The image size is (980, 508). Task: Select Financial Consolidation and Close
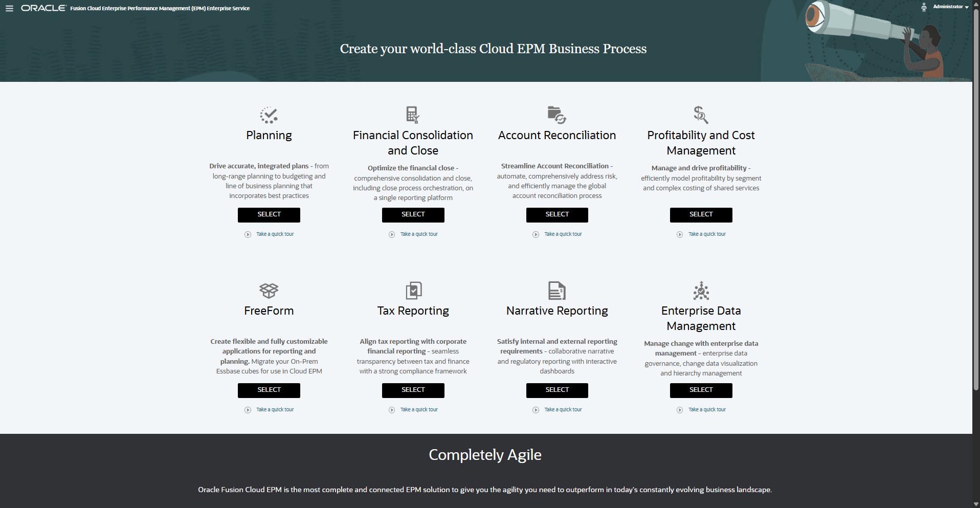point(413,215)
